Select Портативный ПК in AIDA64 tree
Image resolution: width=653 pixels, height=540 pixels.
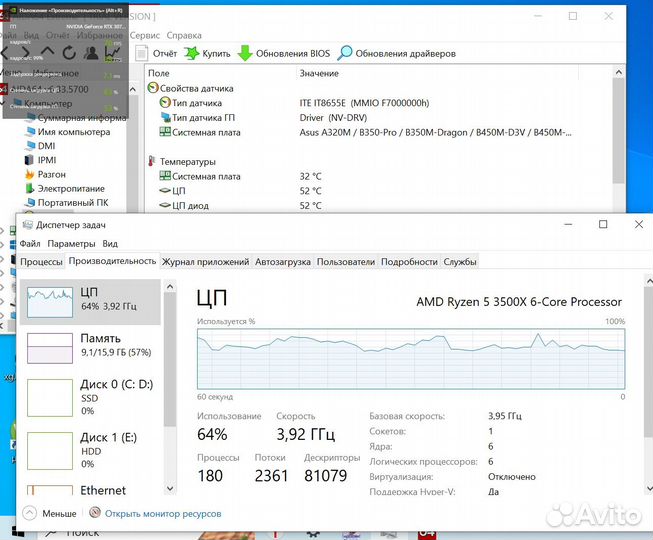[x=67, y=203]
